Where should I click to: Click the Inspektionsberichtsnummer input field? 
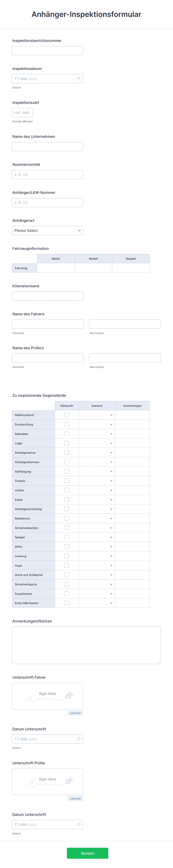(48, 51)
